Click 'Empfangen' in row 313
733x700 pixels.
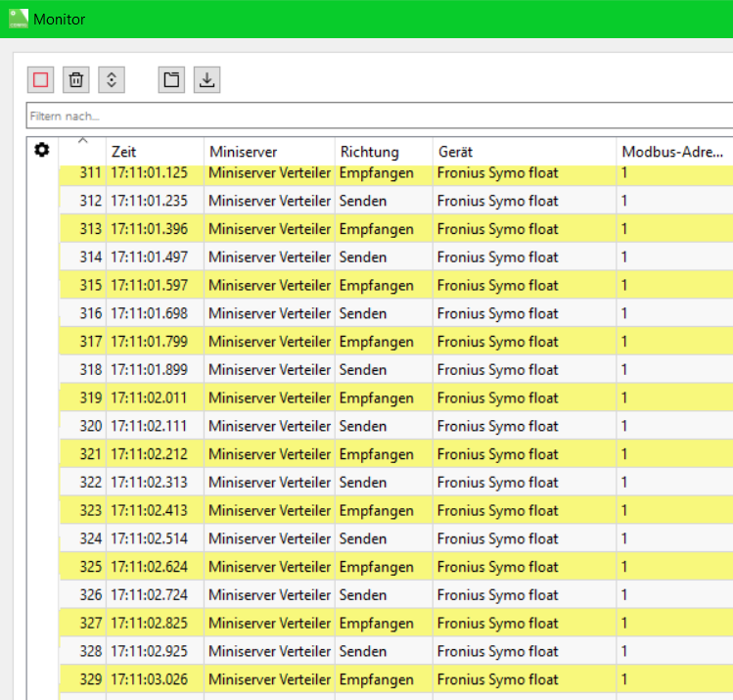point(377,229)
